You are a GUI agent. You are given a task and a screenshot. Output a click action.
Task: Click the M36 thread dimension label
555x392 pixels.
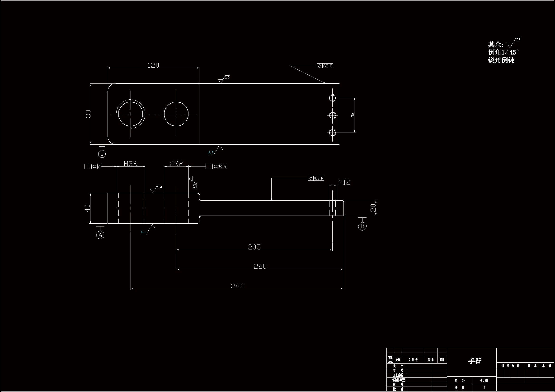pos(131,164)
